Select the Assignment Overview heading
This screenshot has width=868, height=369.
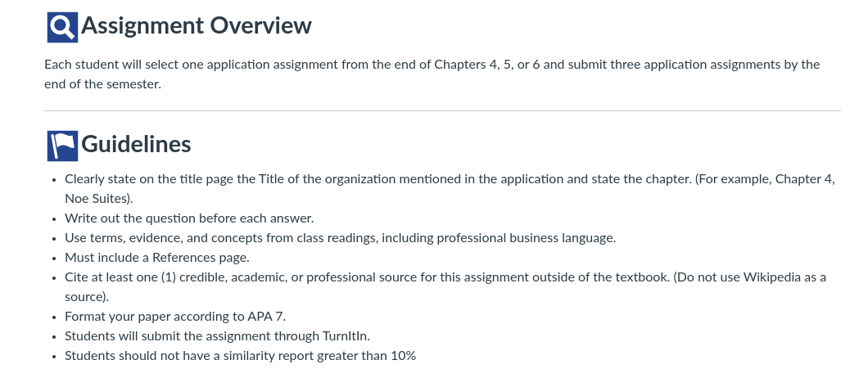click(197, 25)
